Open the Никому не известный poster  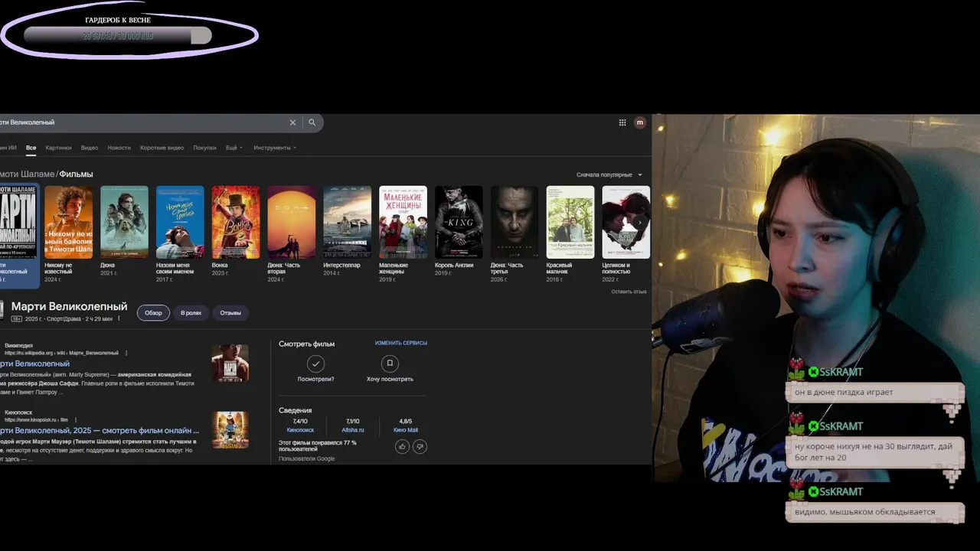tap(68, 222)
